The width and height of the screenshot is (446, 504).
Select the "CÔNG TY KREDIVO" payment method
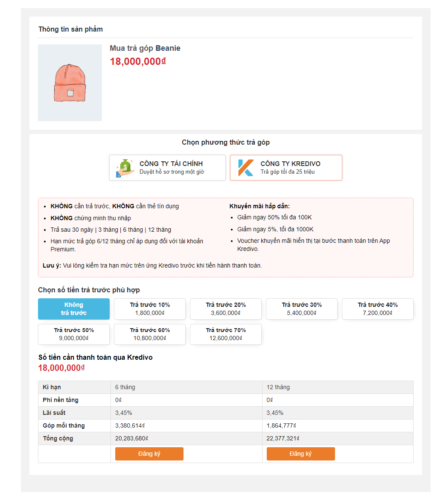pyautogui.click(x=286, y=167)
